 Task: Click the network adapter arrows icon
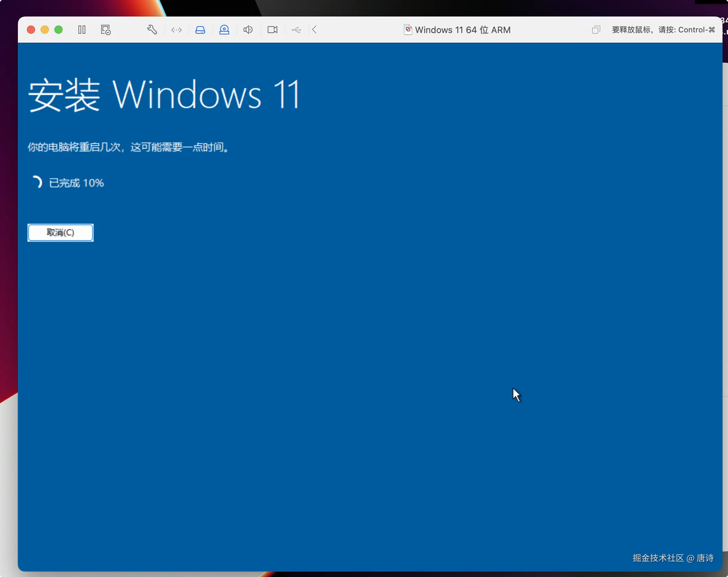pyautogui.click(x=176, y=30)
